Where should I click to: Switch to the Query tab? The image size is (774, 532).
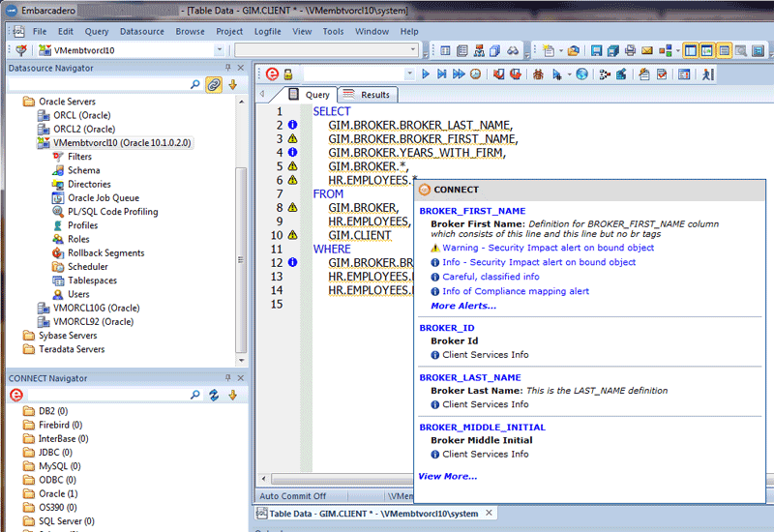[x=310, y=94]
